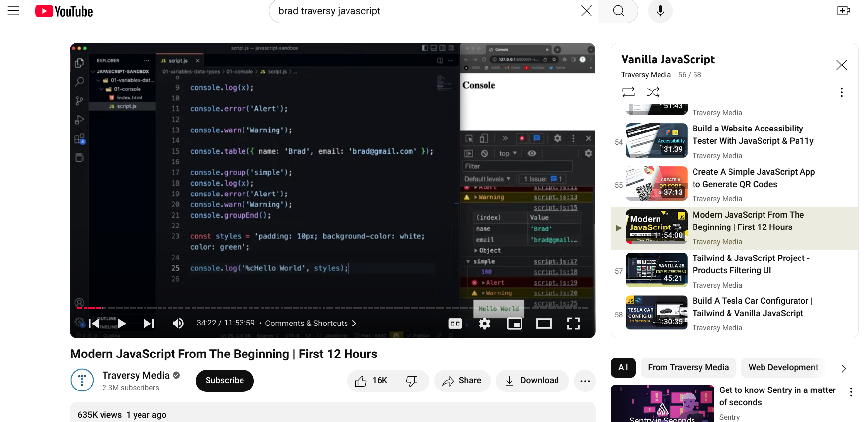Open more actions ellipsis below video
The width and height of the screenshot is (868, 422).
tap(585, 381)
